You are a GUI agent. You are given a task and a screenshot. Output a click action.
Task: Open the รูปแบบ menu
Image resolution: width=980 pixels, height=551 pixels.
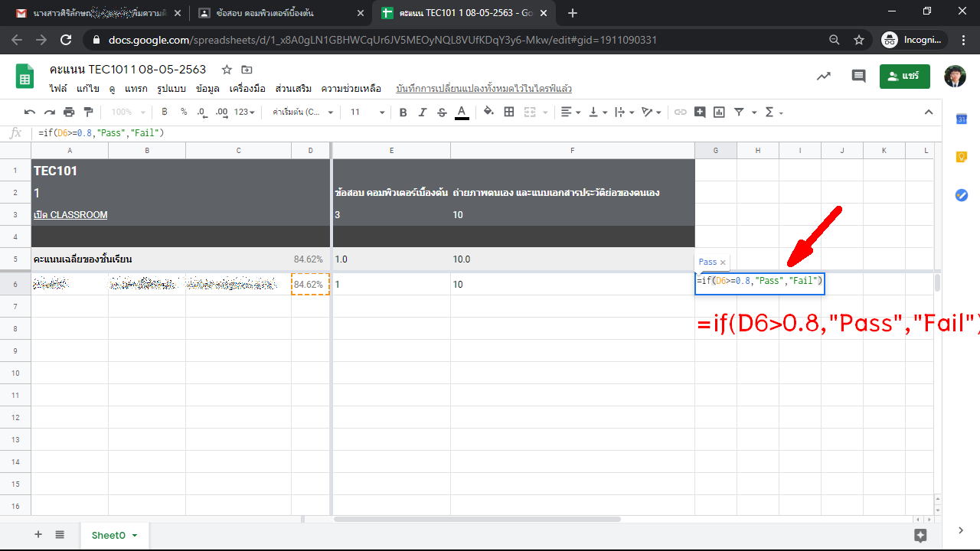coord(171,89)
